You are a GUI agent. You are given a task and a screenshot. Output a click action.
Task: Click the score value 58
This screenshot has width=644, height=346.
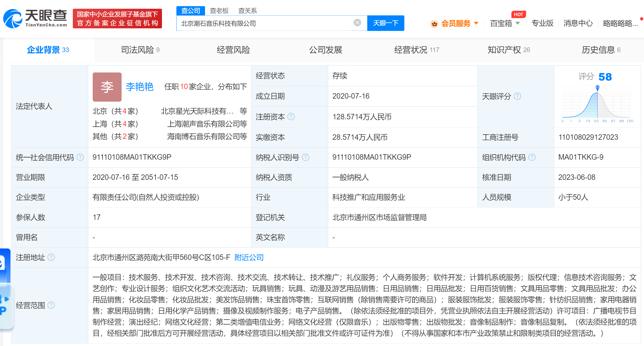[x=605, y=77]
